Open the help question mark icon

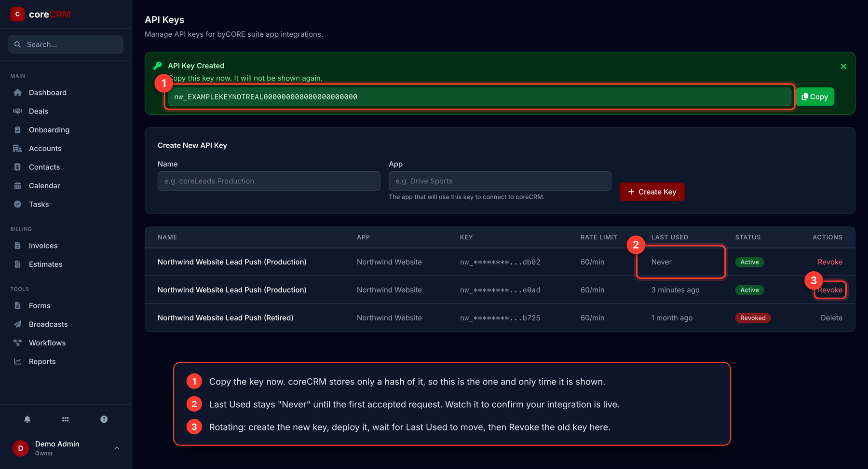click(x=104, y=419)
